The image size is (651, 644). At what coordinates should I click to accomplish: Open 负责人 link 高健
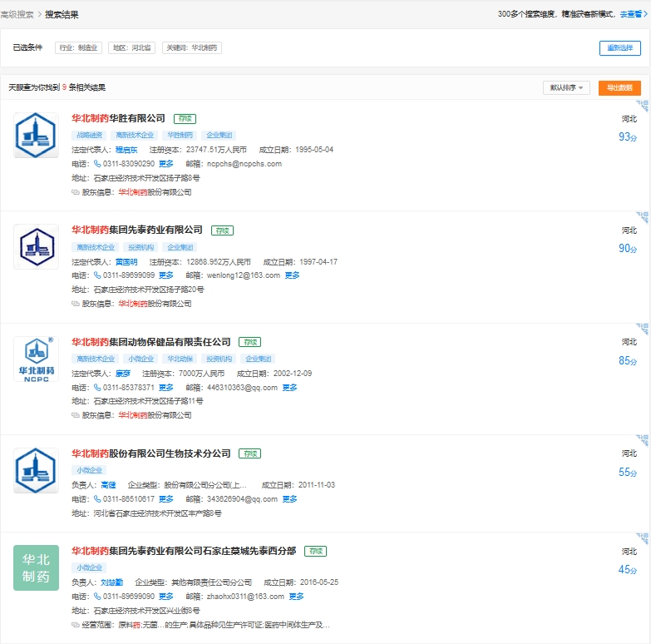(x=108, y=485)
